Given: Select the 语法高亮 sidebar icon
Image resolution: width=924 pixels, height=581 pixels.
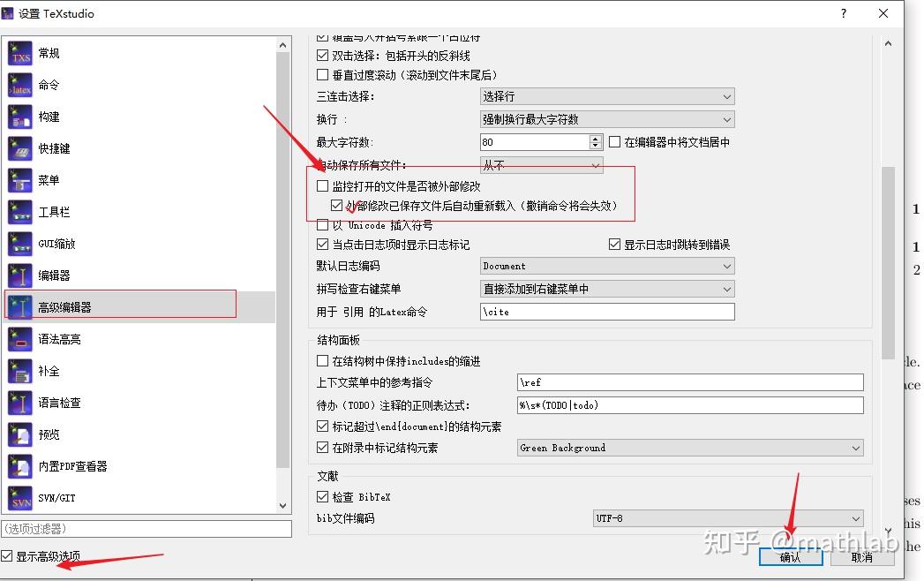Looking at the screenshot, I should pos(19,339).
